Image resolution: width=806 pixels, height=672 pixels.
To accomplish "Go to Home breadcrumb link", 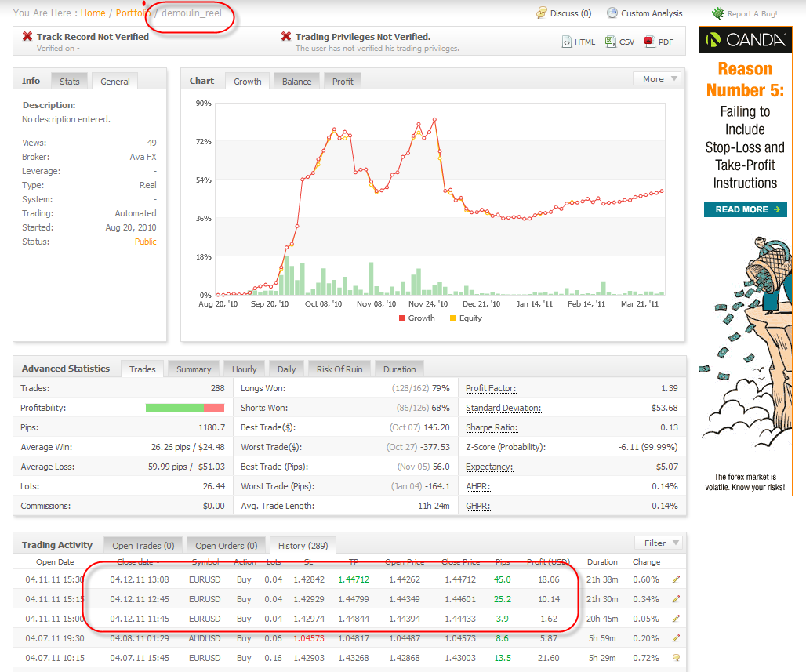I will click(x=93, y=13).
